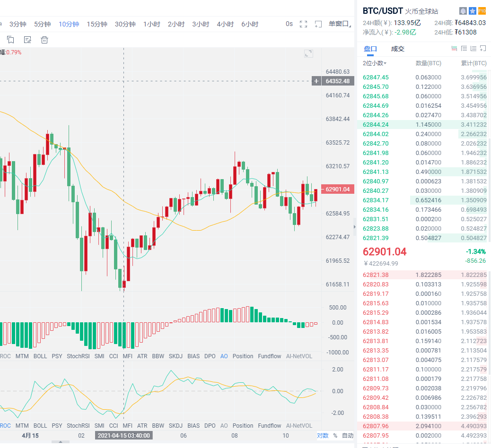Click the trash delete drawings icon
The width and height of the screenshot is (491, 448).
44,40
